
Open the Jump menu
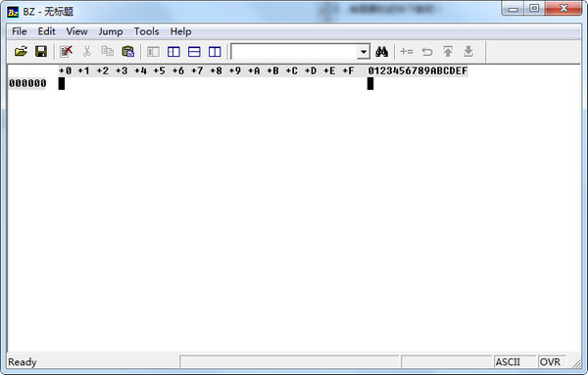[111, 31]
